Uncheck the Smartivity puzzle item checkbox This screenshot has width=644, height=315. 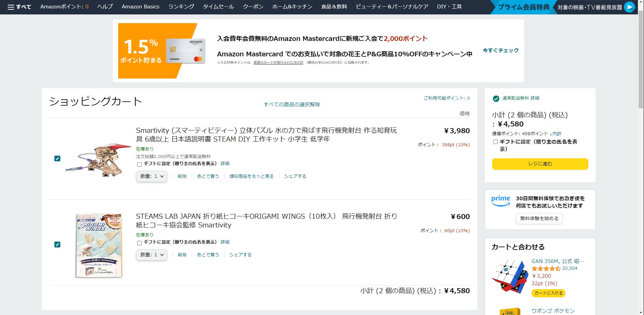pos(57,158)
